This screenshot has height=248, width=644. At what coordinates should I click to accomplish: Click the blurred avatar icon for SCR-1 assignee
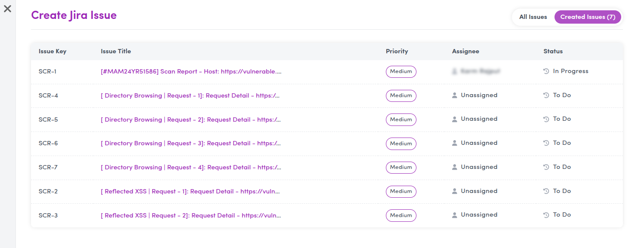tap(455, 71)
